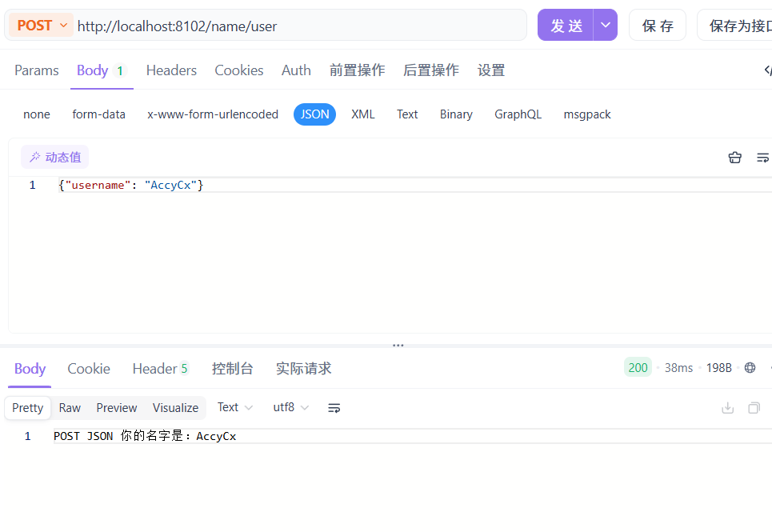Switch to the Headers request tab
The image size is (772, 532).
coord(171,70)
